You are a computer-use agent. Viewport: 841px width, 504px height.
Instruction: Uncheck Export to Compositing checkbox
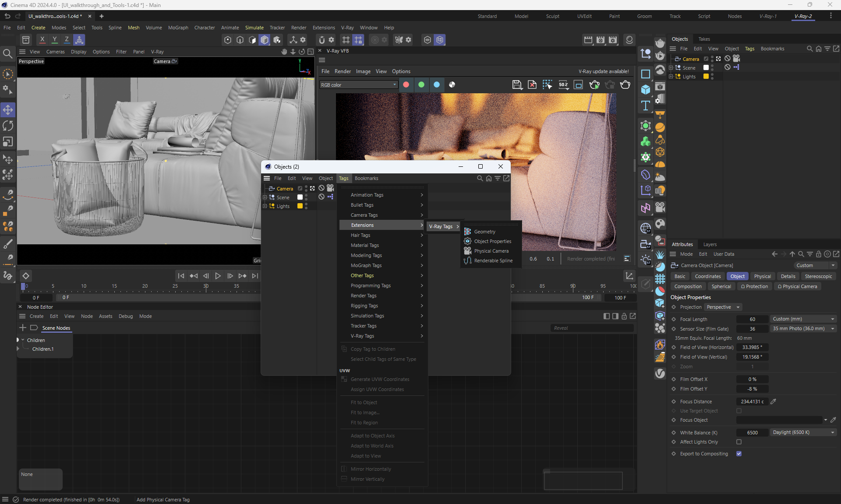pyautogui.click(x=739, y=454)
